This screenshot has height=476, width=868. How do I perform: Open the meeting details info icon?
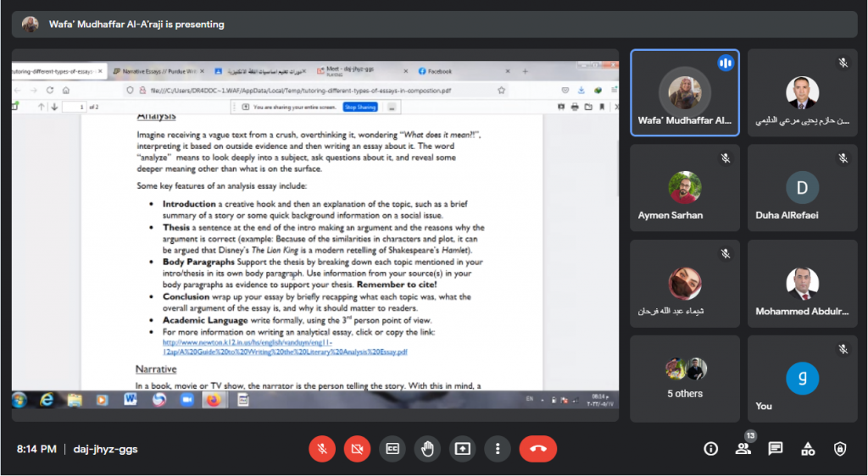711,449
